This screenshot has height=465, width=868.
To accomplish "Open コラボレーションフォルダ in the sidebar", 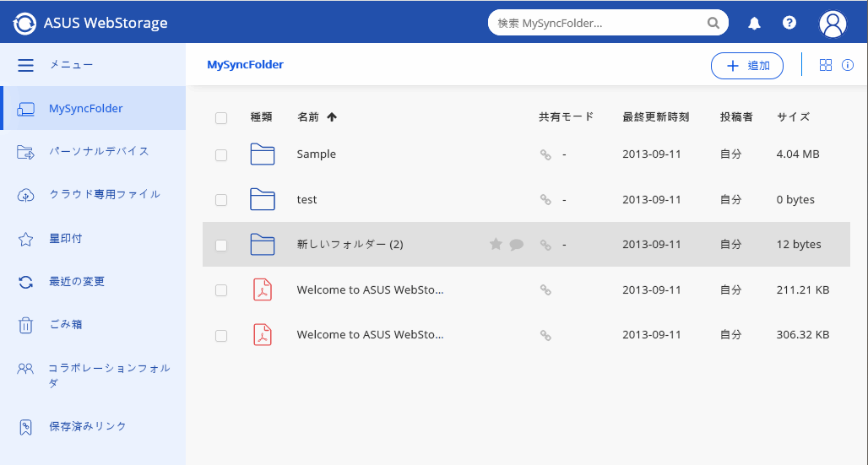I will (x=93, y=376).
